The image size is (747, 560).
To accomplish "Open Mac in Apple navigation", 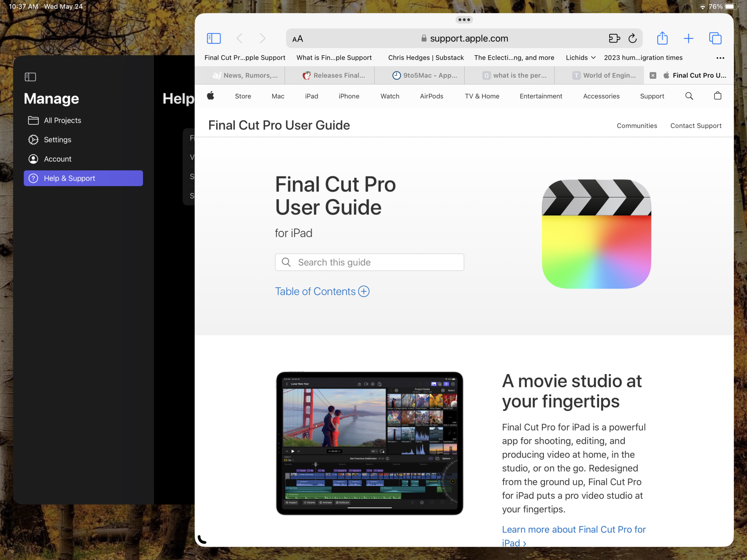I will [278, 96].
